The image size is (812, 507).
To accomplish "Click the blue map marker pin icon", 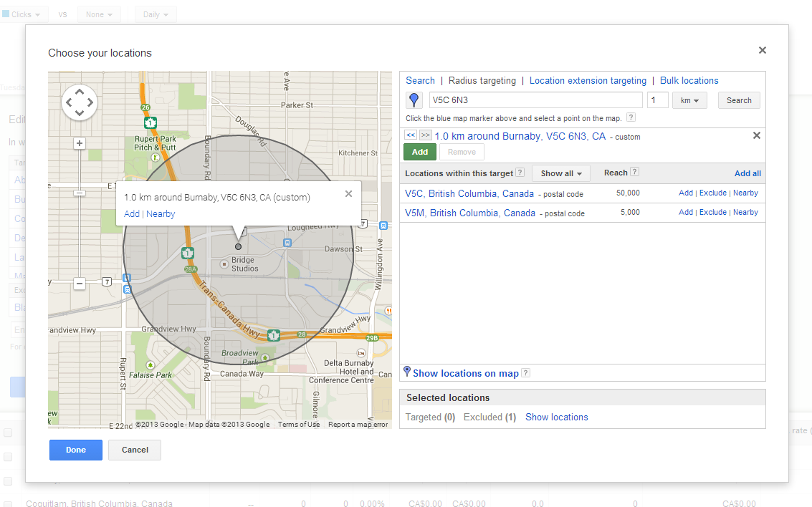I will tap(414, 100).
